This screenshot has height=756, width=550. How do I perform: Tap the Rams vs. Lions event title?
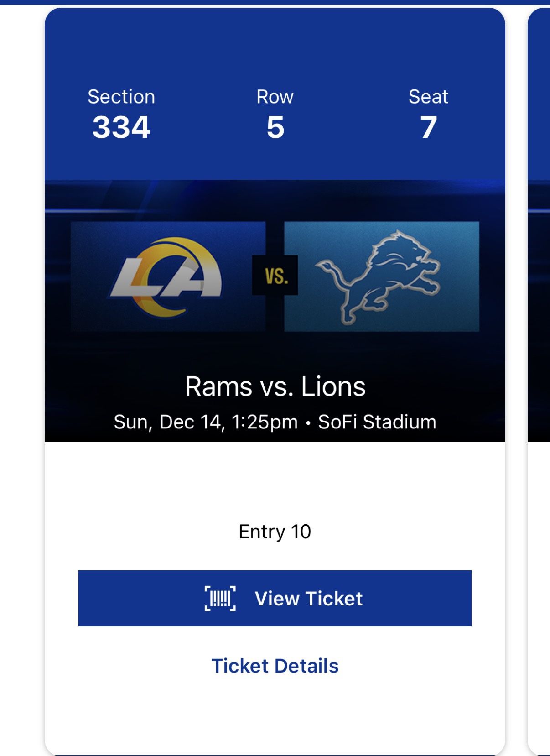tap(275, 386)
